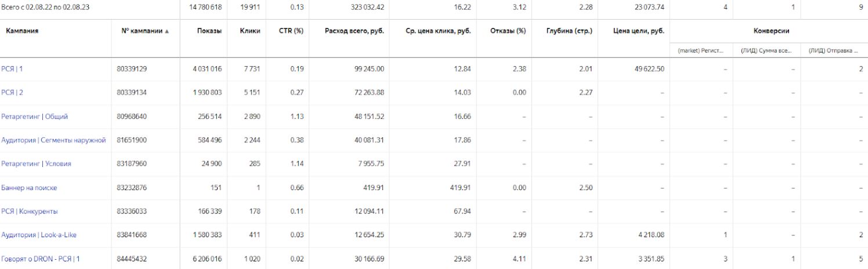
Task: Sort by Цена цели, руб. header
Action: 639,31
